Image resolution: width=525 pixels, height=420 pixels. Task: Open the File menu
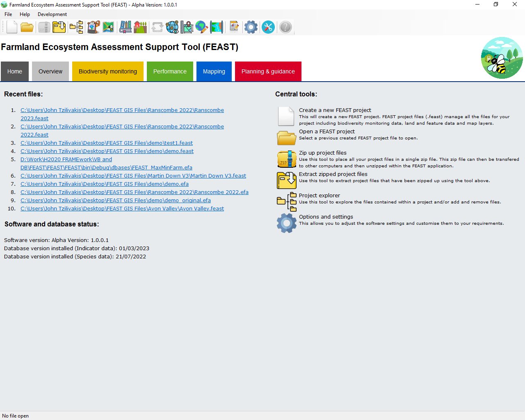(8, 14)
